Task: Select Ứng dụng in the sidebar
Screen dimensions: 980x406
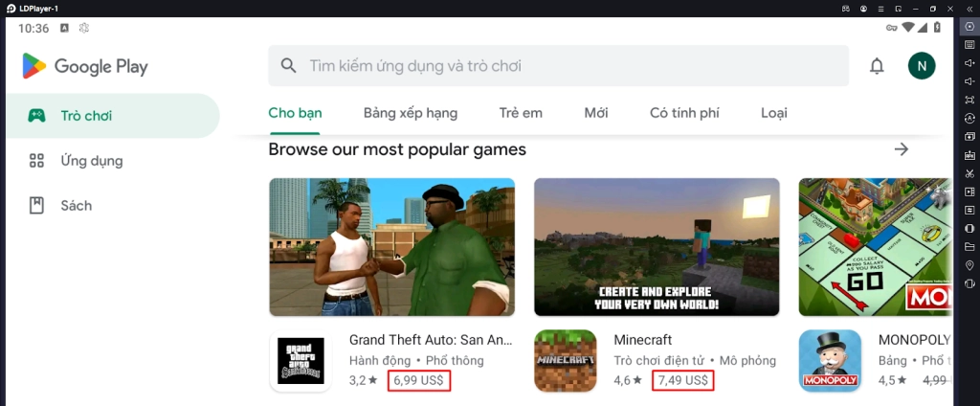Action: tap(91, 160)
